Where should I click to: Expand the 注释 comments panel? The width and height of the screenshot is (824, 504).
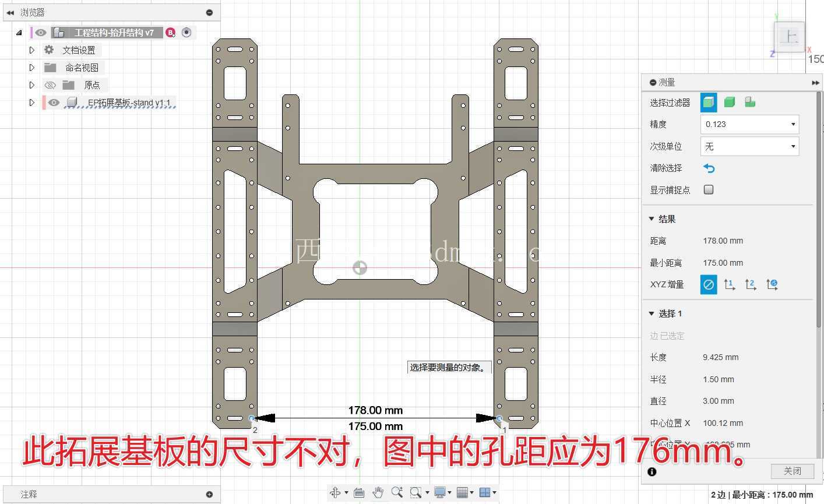209,494
